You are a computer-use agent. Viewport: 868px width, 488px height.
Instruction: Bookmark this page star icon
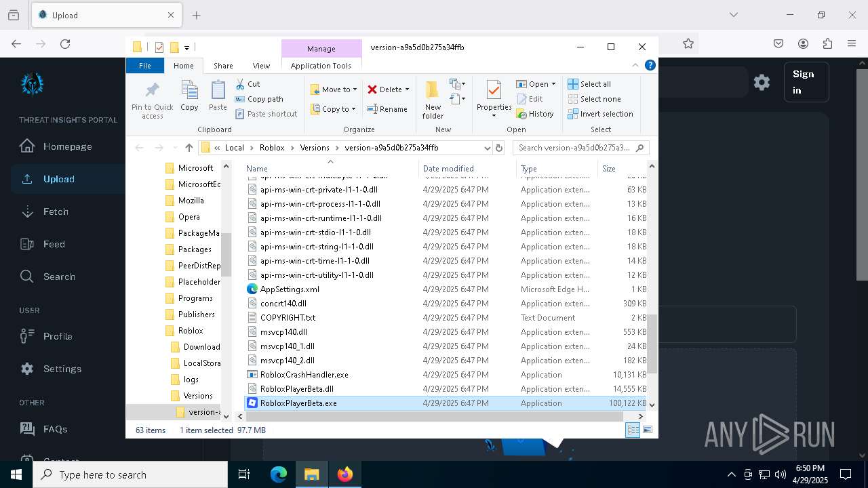[x=688, y=43]
